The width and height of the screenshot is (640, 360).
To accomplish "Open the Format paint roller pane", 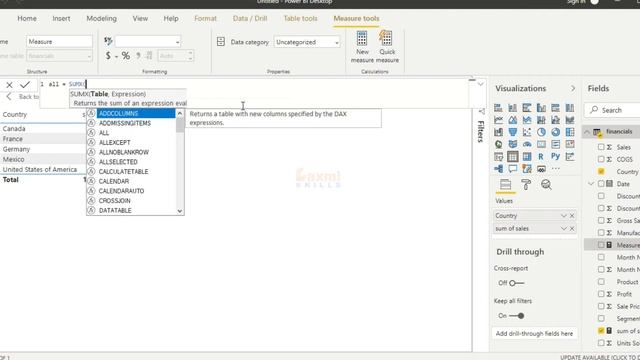I will (526, 185).
